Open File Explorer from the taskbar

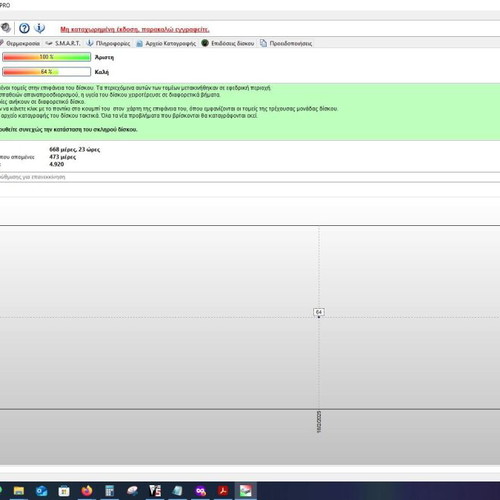coord(19,491)
